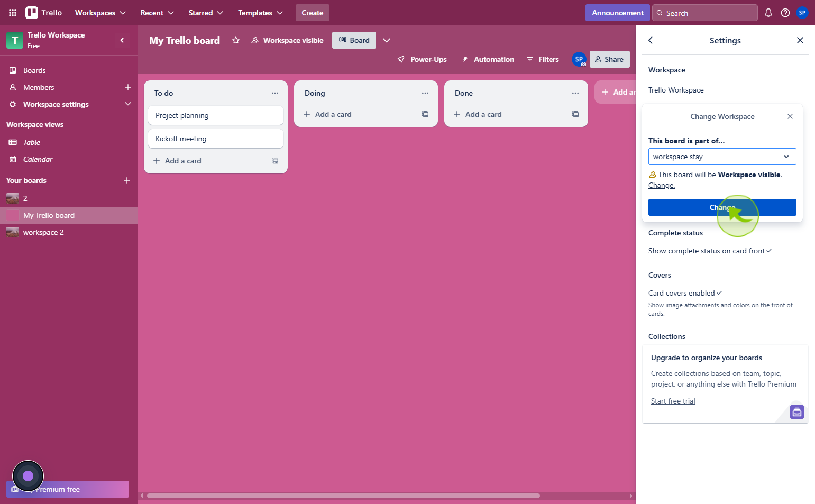This screenshot has height=504, width=815.
Task: Open the help question mark icon
Action: pyautogui.click(x=785, y=13)
